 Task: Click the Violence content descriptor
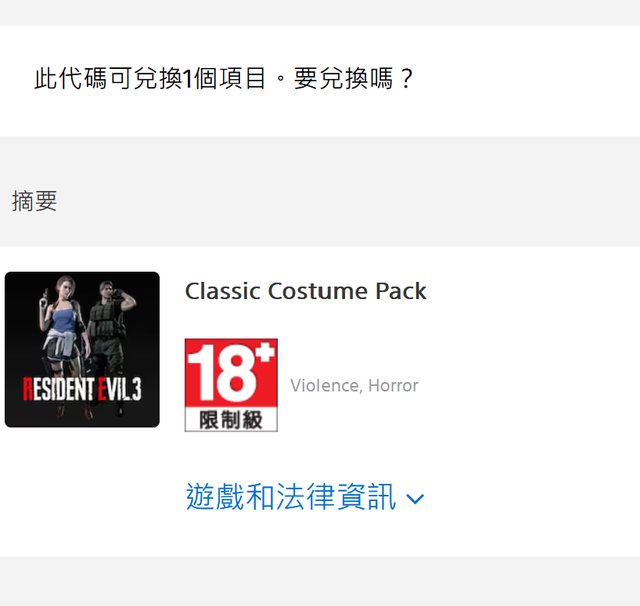[325, 386]
